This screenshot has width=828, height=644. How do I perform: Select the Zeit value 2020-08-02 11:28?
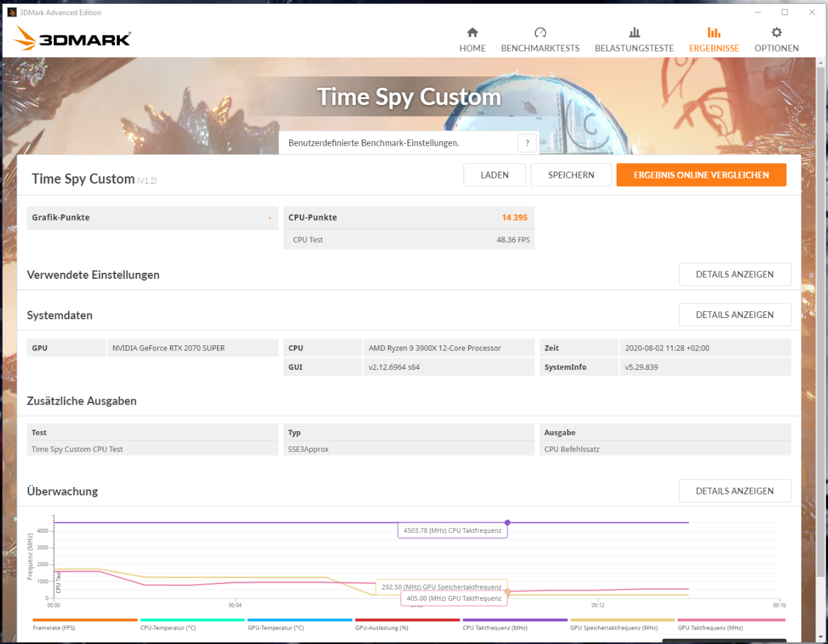click(x=667, y=348)
